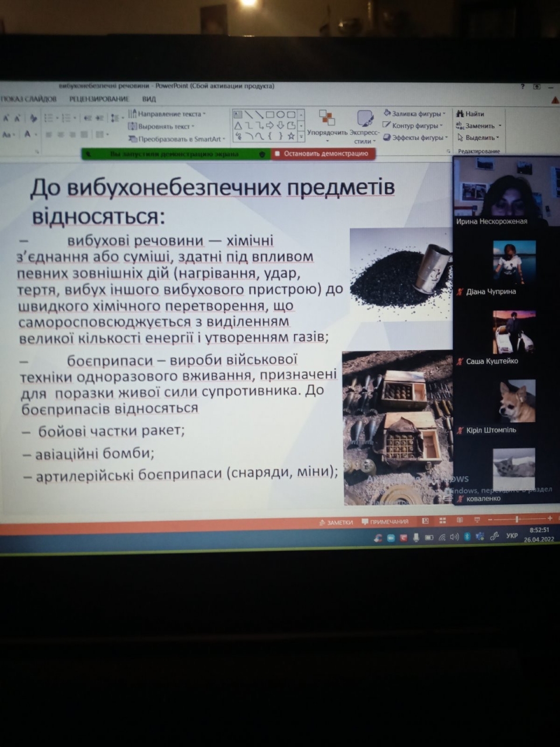Align text right in paragraph group

coord(72,135)
